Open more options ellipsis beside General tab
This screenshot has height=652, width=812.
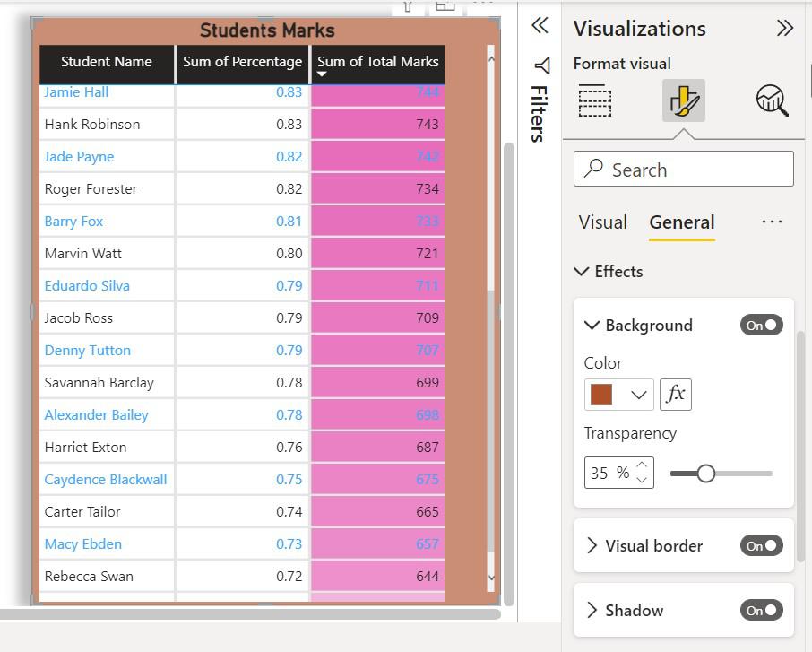point(771,222)
